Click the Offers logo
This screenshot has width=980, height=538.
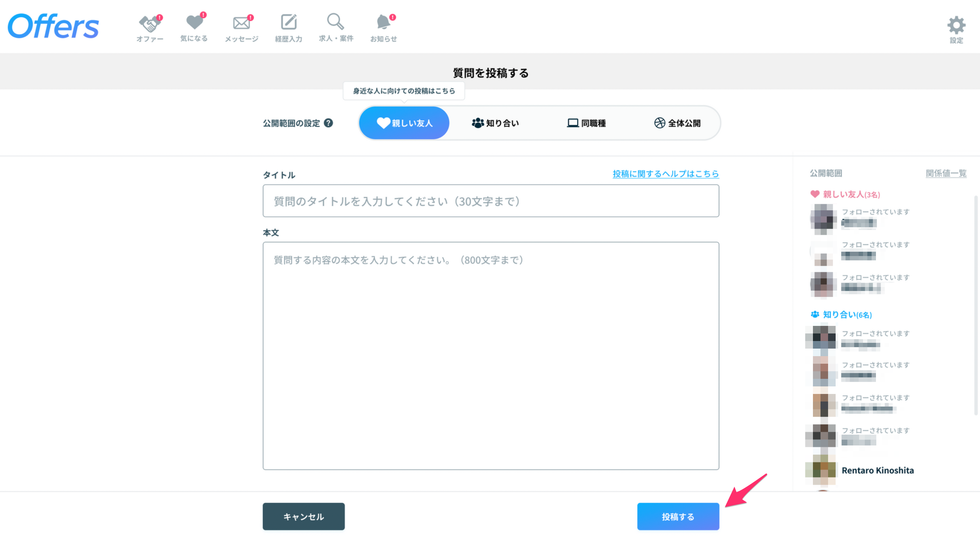point(53,26)
